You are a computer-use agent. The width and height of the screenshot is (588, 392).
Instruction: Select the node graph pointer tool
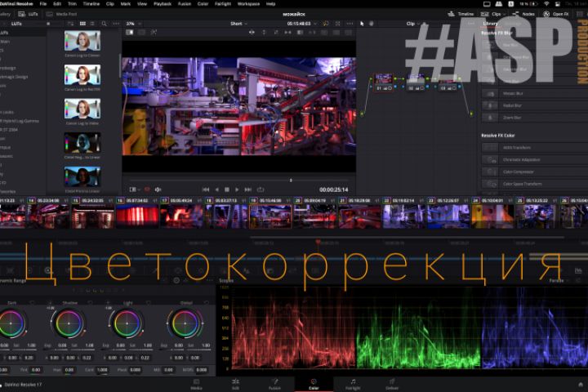(x=362, y=24)
